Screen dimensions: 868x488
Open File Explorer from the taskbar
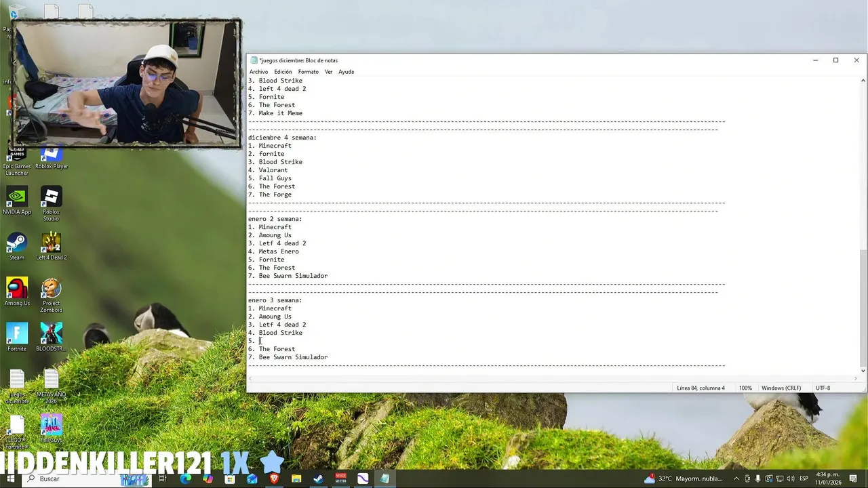click(296, 479)
